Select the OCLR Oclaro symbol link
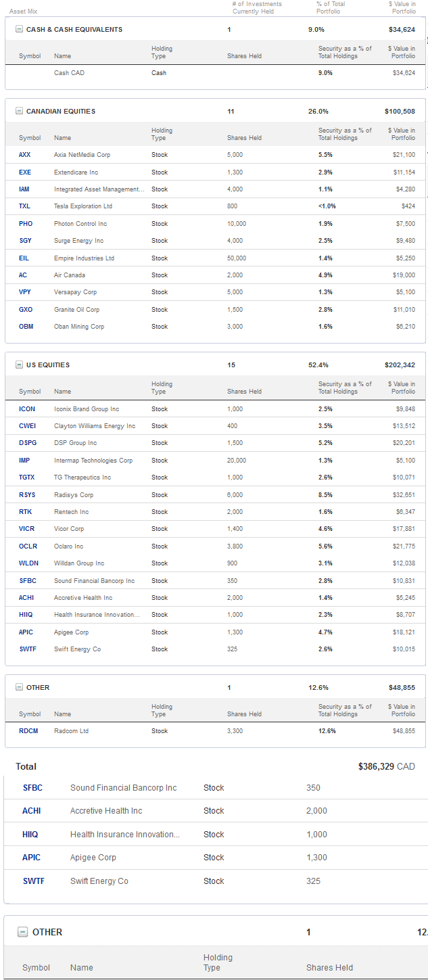Image resolution: width=428 pixels, height=980 pixels. pos(28,546)
